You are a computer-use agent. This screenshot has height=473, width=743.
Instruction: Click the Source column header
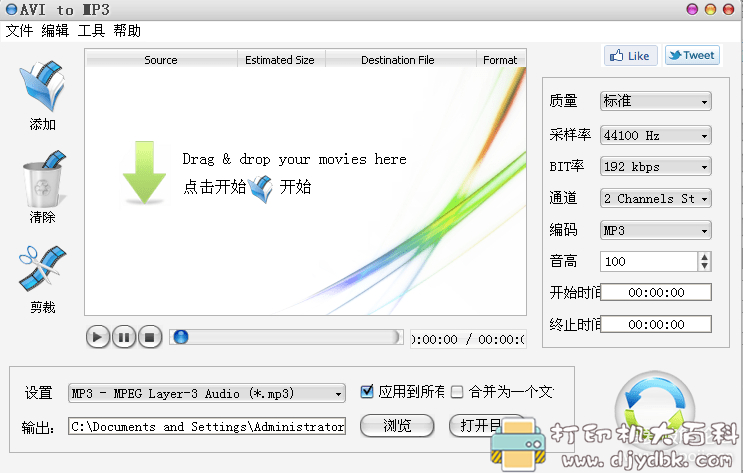[161, 60]
